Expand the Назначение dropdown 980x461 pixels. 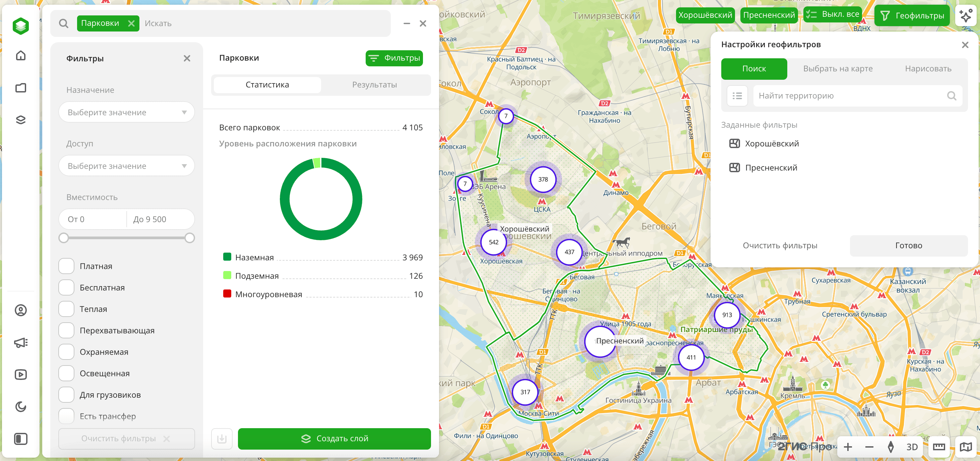pos(126,112)
